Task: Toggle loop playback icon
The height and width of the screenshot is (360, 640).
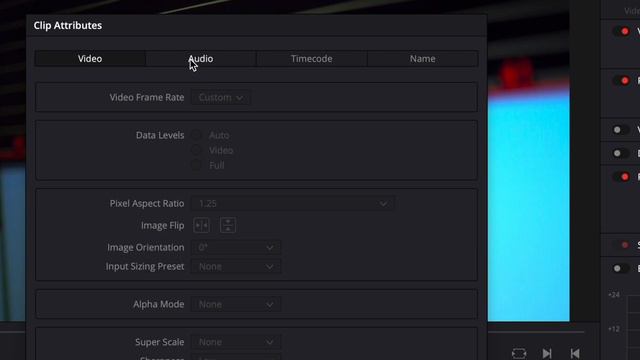Action: (x=519, y=353)
